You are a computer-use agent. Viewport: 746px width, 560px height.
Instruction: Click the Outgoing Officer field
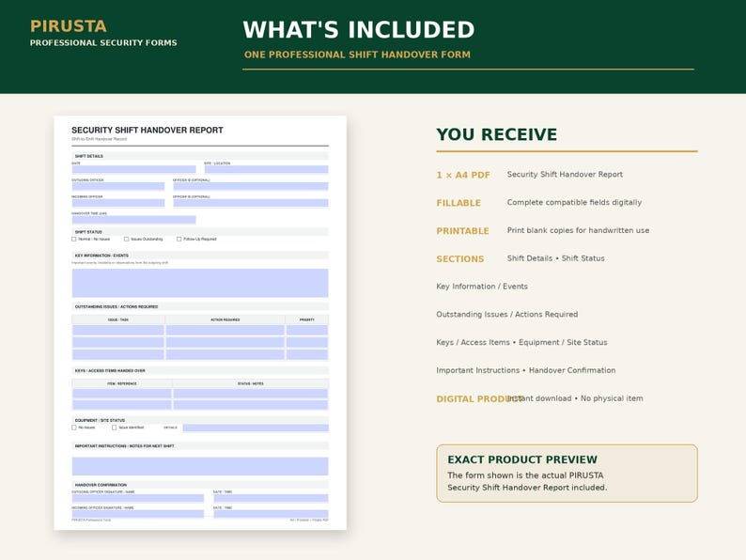(x=118, y=186)
